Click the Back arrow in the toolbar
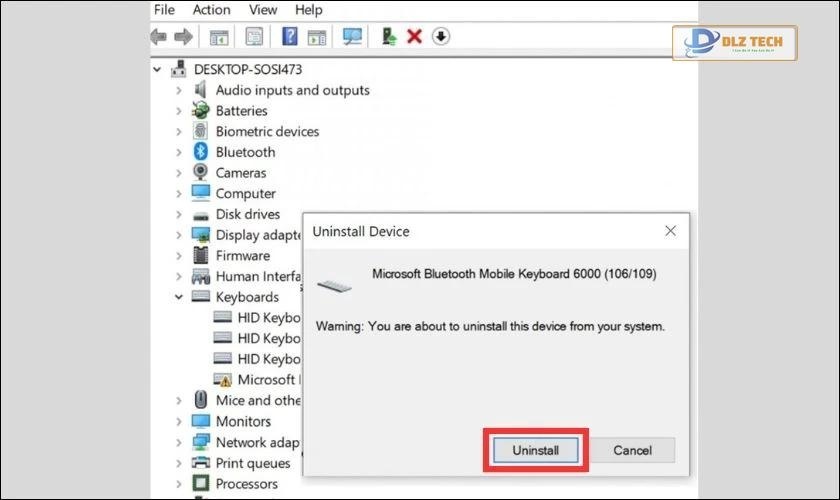This screenshot has height=500, width=840. click(158, 37)
